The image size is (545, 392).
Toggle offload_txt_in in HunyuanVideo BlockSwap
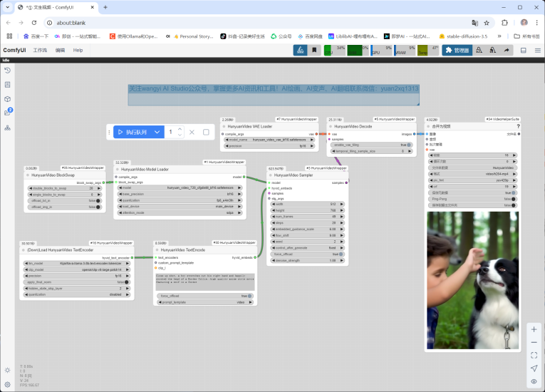[64, 200]
